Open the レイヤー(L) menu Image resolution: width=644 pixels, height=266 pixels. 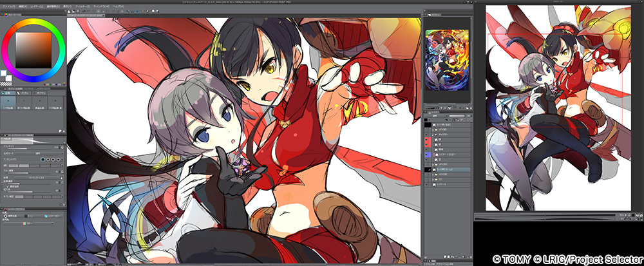click(x=37, y=6)
